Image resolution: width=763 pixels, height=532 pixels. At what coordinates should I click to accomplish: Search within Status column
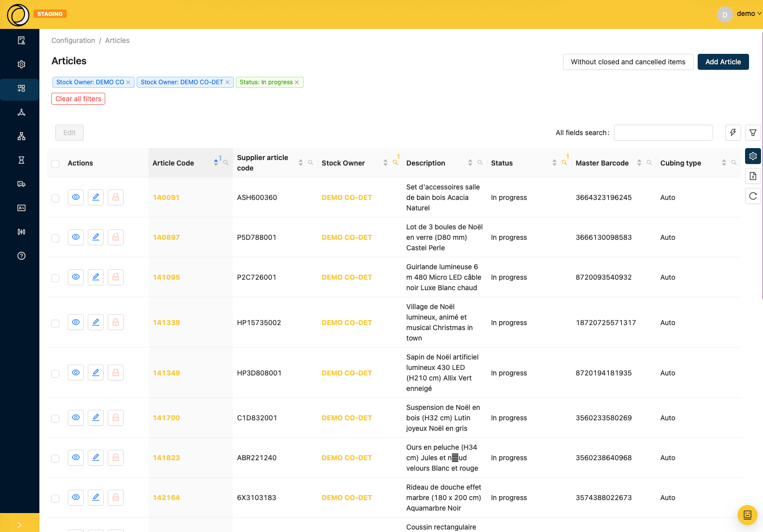565,163
